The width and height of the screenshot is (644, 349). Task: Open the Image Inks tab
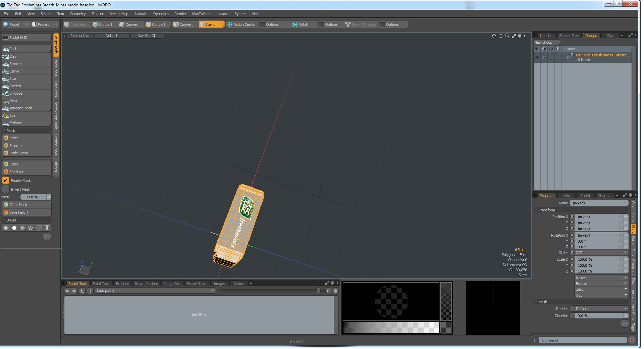(x=172, y=284)
